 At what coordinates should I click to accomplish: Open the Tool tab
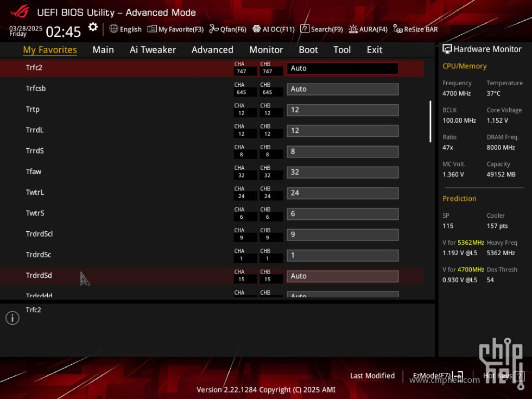click(342, 50)
